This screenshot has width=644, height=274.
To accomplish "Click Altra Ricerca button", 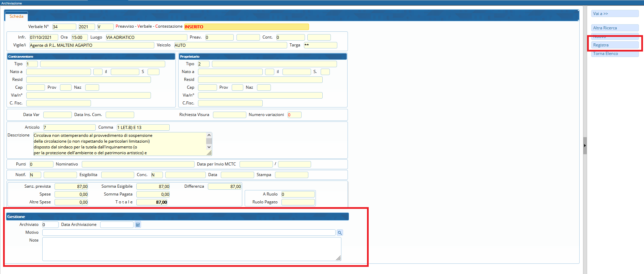I will point(615,28).
